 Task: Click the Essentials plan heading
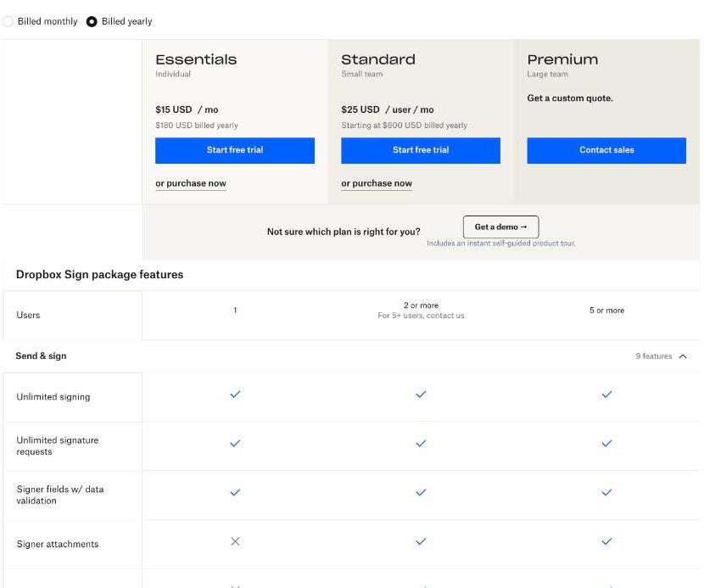tap(196, 59)
